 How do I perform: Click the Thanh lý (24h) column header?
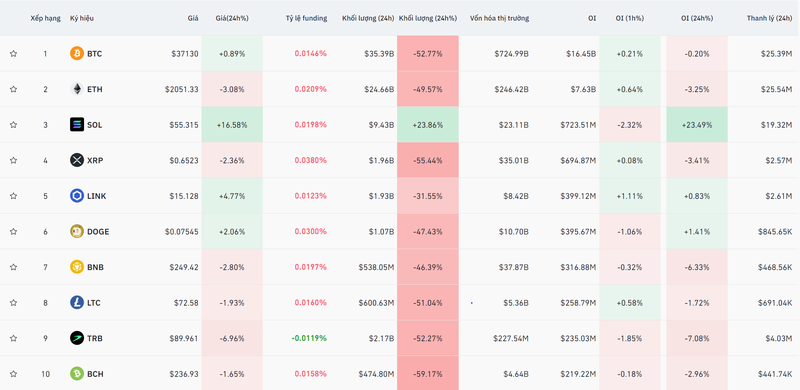click(769, 18)
